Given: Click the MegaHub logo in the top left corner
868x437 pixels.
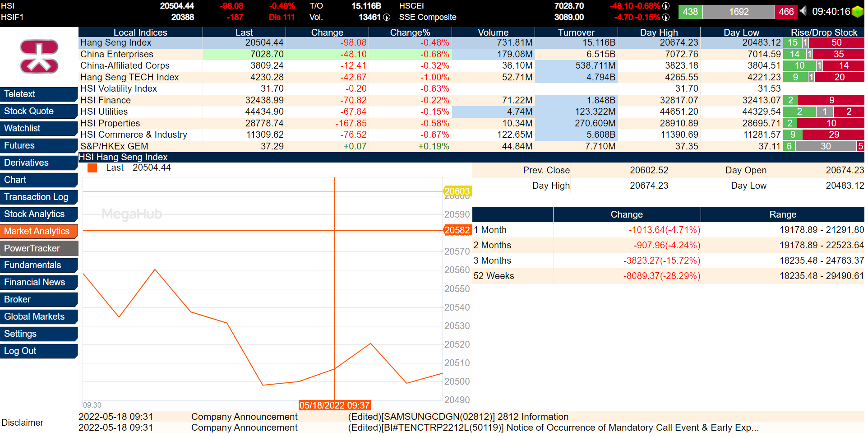Looking at the screenshot, I should pyautogui.click(x=39, y=56).
